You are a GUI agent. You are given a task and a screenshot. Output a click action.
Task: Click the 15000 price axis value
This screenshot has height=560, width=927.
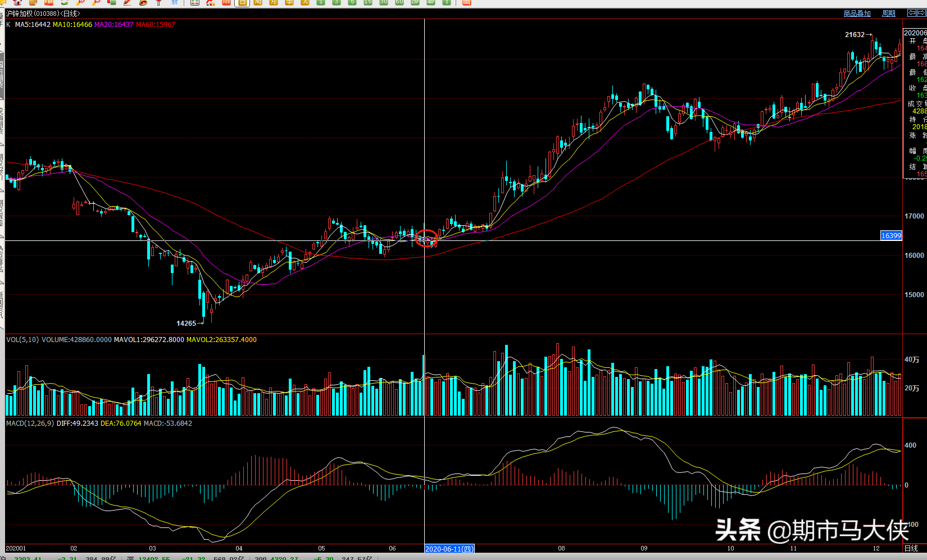tap(914, 295)
